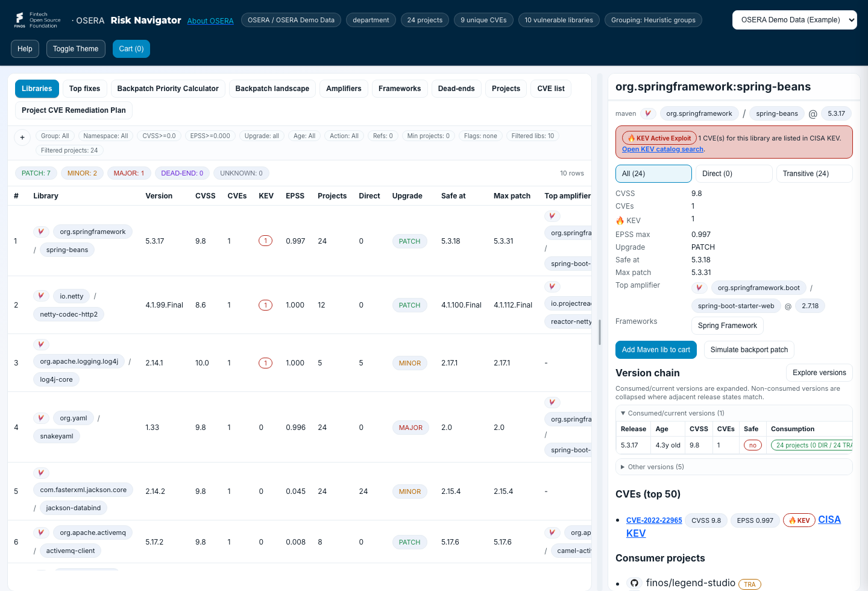Open the Project CVE Remediation Plan tab

tap(74, 110)
